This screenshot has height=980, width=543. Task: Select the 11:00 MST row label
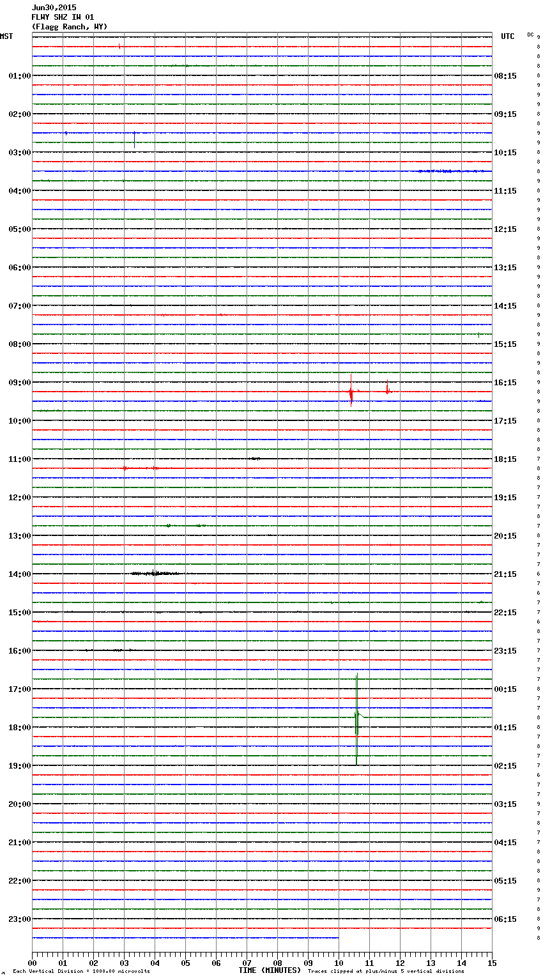coord(20,459)
